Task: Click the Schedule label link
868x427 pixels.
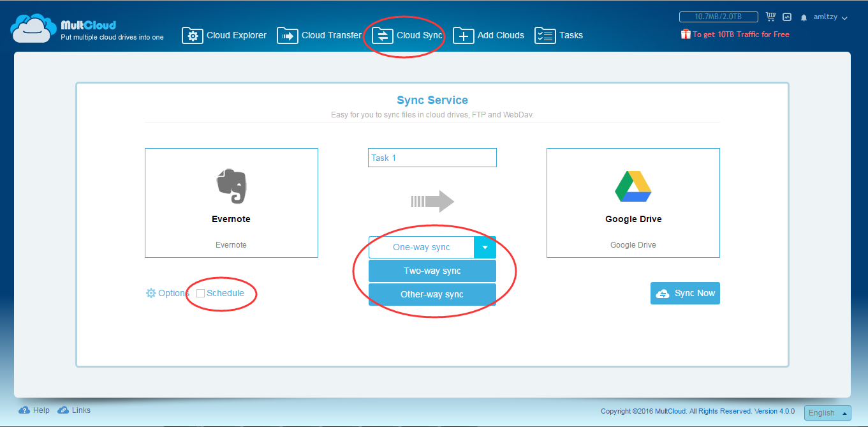Action: [x=225, y=293]
